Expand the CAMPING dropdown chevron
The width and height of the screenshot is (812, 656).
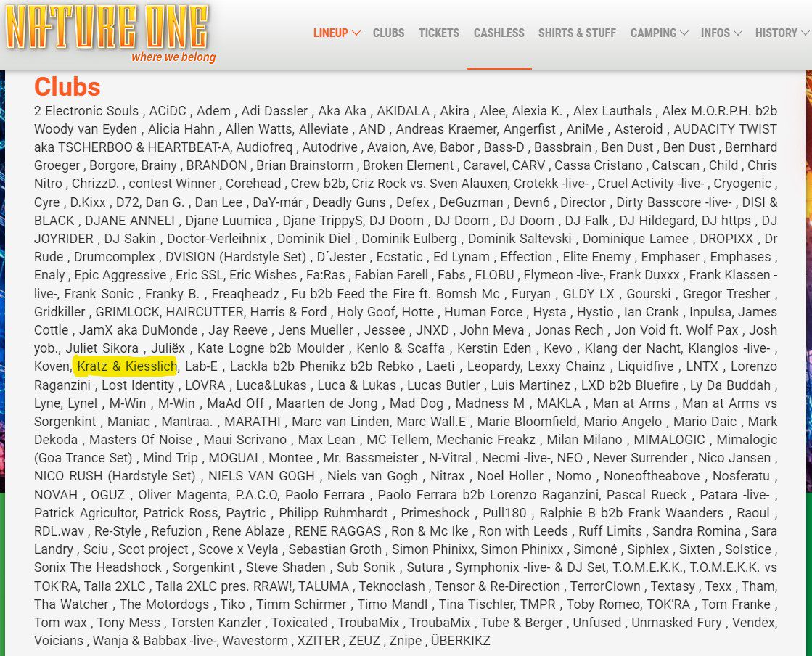pos(683,33)
